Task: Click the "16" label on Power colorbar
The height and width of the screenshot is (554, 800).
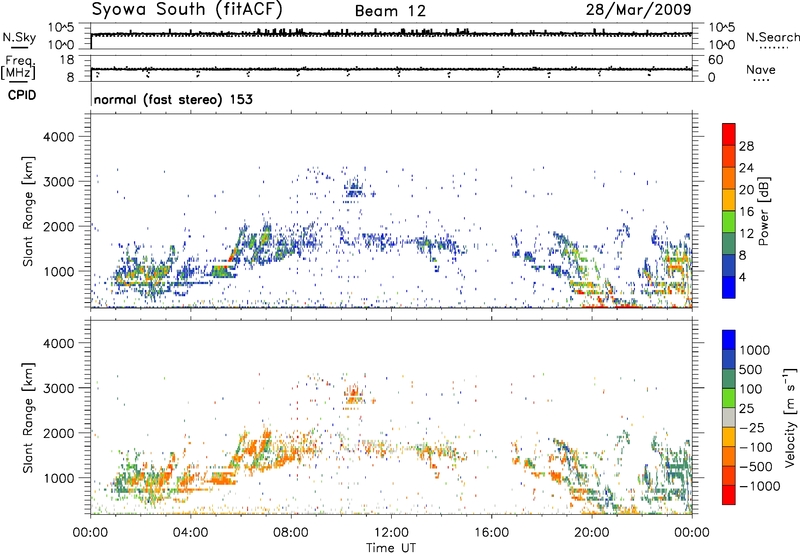Action: tap(746, 212)
